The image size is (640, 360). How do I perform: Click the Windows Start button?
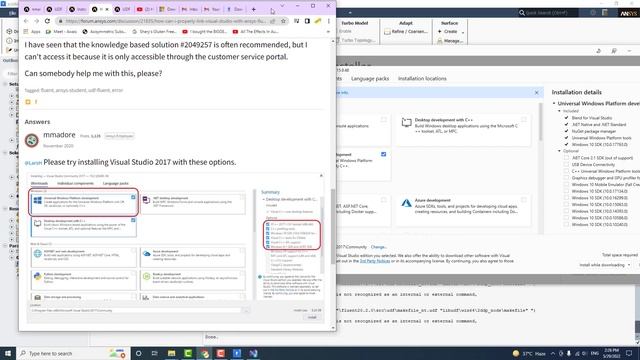pos(8,353)
